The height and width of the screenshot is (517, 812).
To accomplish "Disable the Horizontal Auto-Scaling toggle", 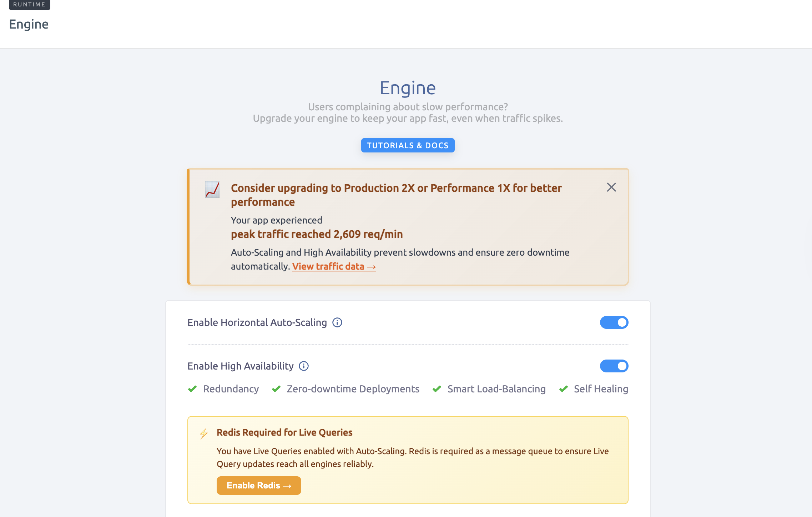I will point(614,323).
